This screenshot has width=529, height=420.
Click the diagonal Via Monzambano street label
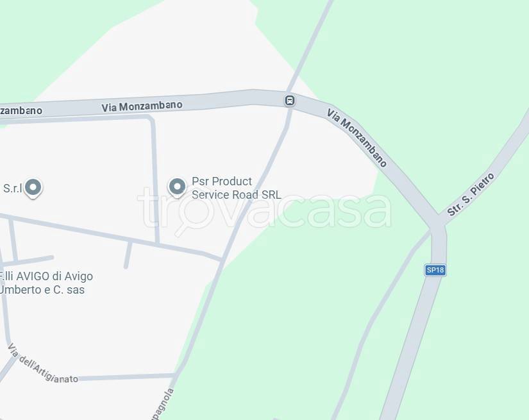[357, 138]
